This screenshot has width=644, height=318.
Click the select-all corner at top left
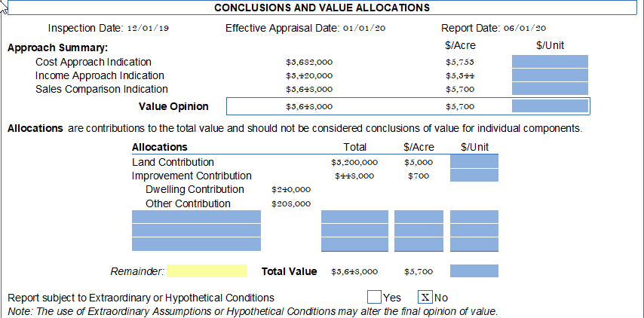pos(4,5)
